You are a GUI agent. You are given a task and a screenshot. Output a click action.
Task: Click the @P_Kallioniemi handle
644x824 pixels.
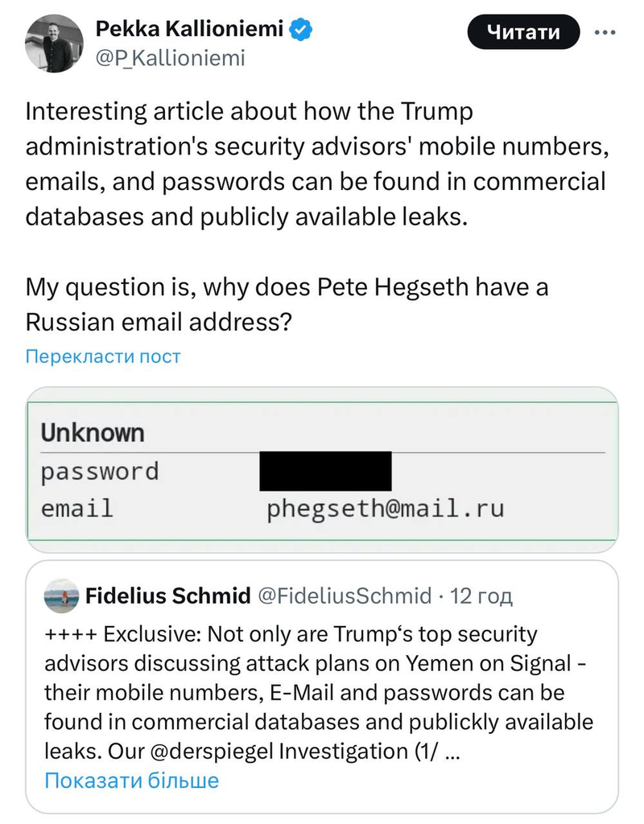[170, 58]
